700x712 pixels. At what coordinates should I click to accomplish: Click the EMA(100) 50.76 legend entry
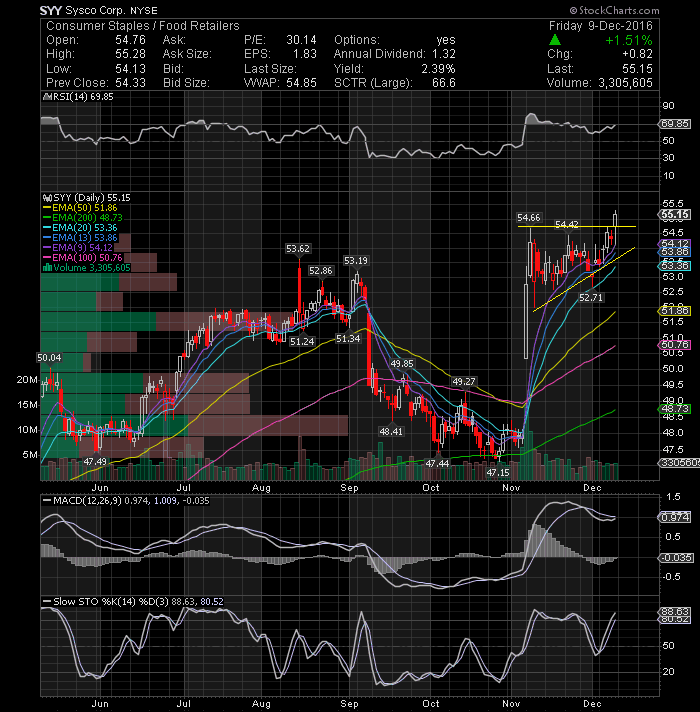[x=83, y=257]
